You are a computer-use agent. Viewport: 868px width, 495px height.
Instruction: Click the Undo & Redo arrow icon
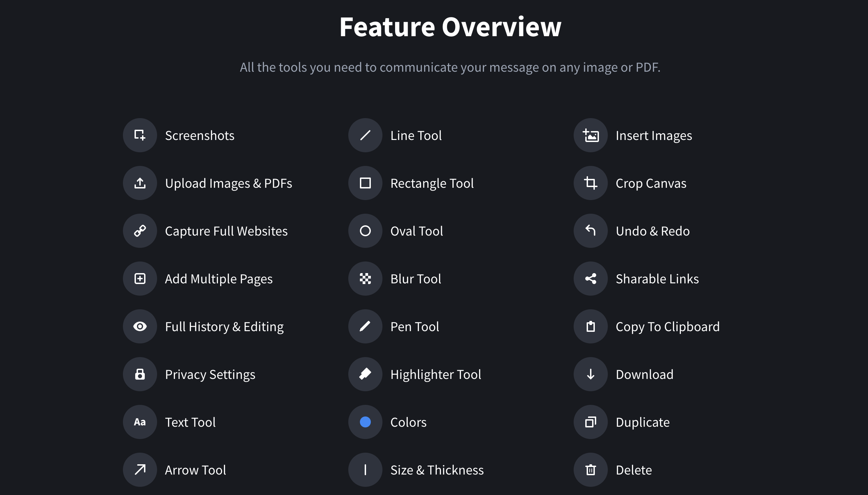pos(590,231)
